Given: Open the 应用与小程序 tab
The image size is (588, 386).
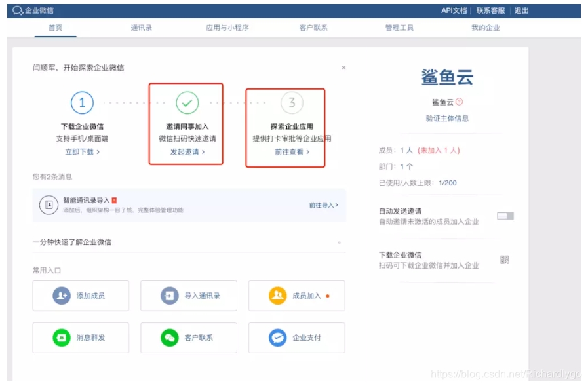Looking at the screenshot, I should (x=227, y=28).
